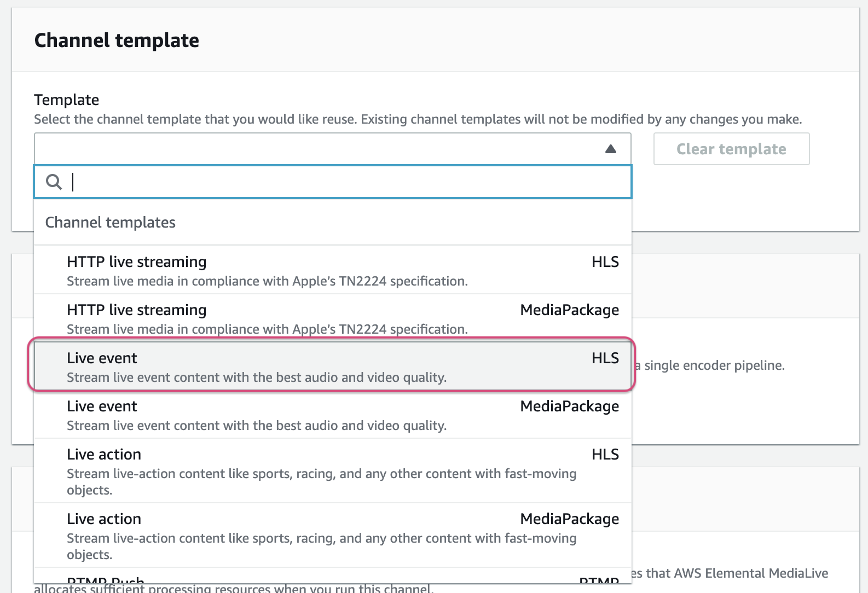Screen dimensions: 868x593
Task: Click the template selection help text
Action: [418, 119]
